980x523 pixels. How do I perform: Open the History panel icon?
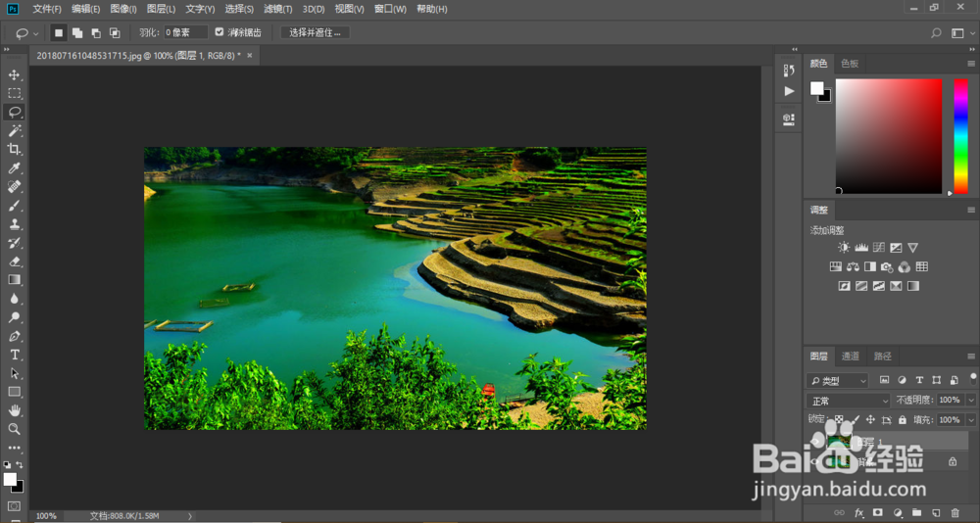789,71
